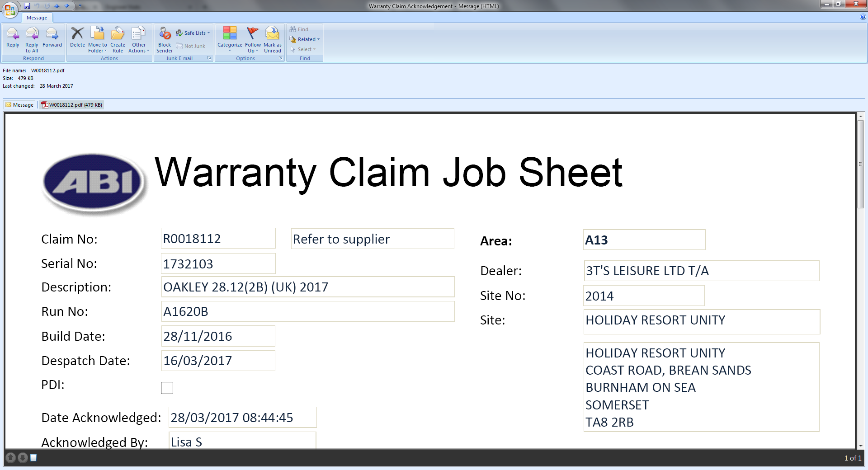The height and width of the screenshot is (470, 868).
Task: Click the '1 of 1' page indicator
Action: pyautogui.click(x=853, y=458)
